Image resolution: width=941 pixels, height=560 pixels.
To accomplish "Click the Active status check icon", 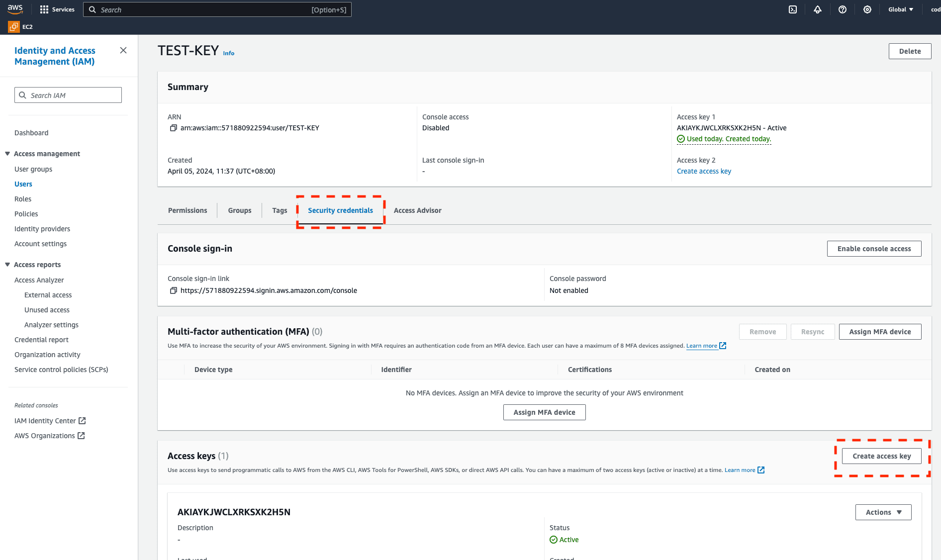I will [x=554, y=540].
